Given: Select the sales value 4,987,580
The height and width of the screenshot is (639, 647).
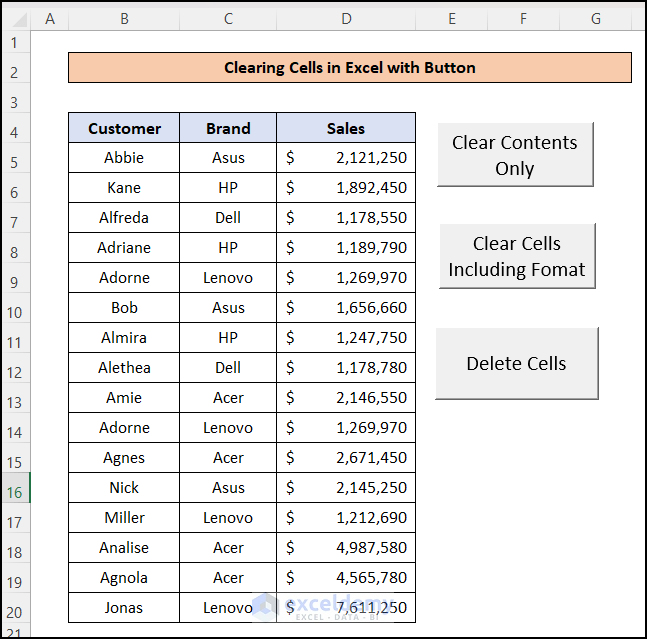Looking at the screenshot, I should click(346, 548).
